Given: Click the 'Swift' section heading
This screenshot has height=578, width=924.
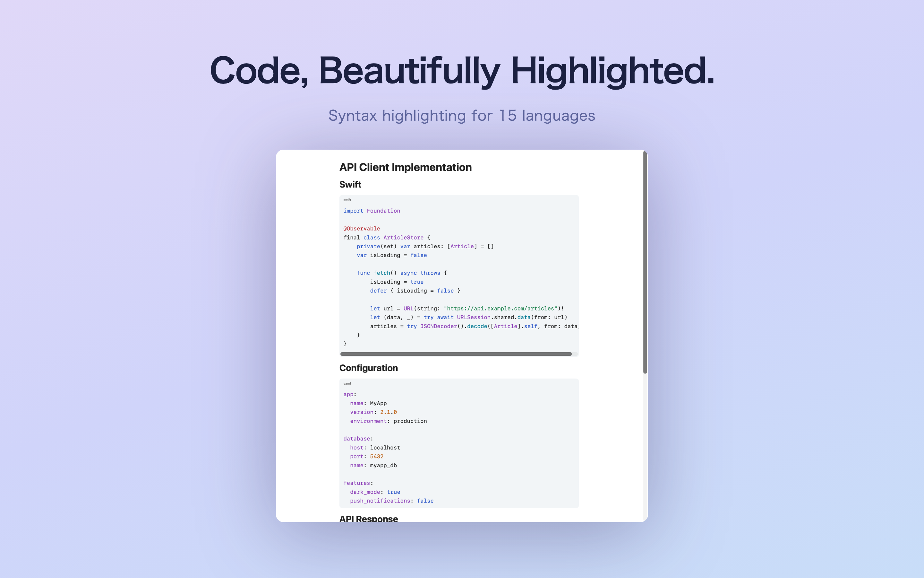Looking at the screenshot, I should coord(350,185).
